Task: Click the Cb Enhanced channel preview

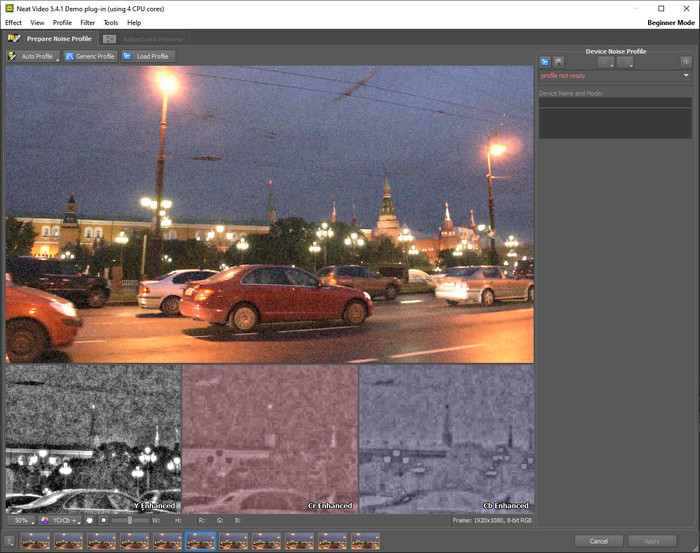Action: [446, 439]
